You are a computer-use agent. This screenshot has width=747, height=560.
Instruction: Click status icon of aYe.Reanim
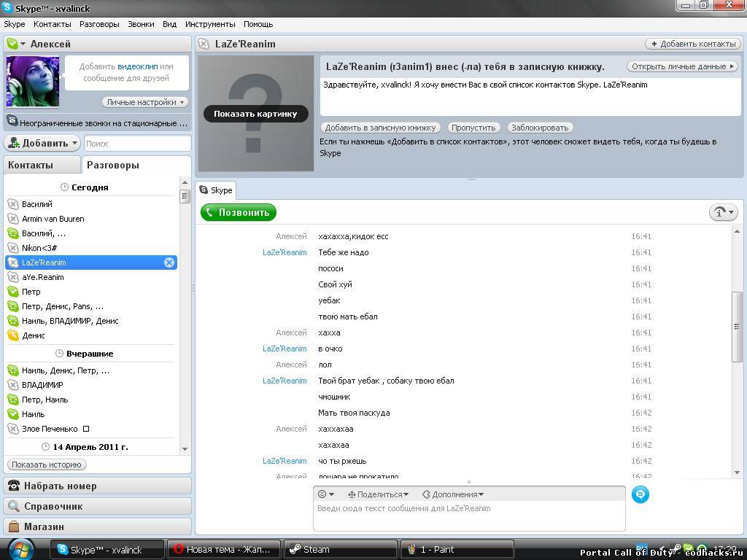(x=13, y=277)
